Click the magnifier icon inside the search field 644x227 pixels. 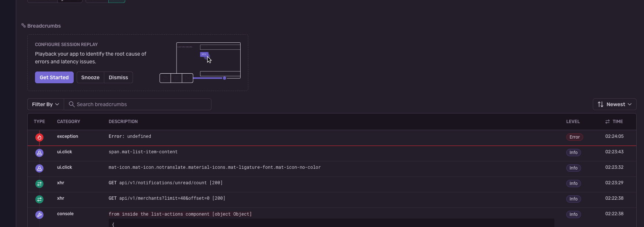click(x=72, y=104)
